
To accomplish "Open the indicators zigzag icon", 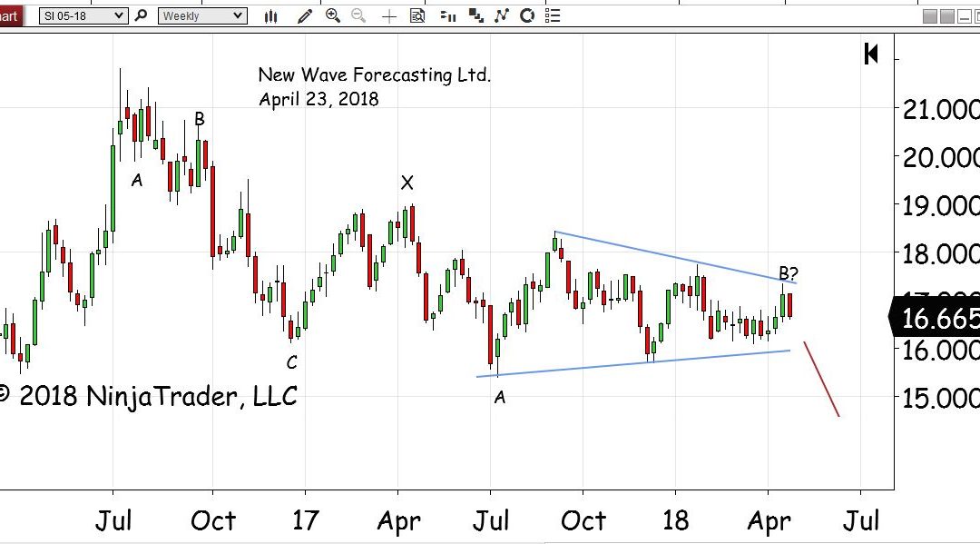I will 501,15.
